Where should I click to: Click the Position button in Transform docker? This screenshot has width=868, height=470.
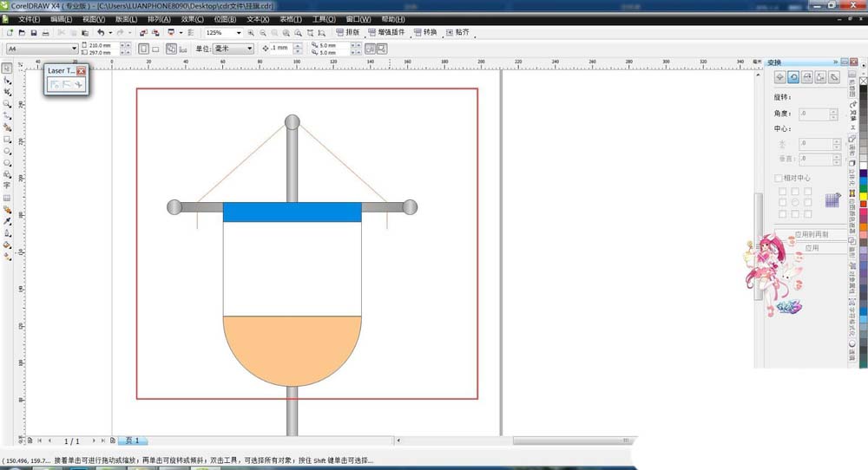pyautogui.click(x=779, y=77)
